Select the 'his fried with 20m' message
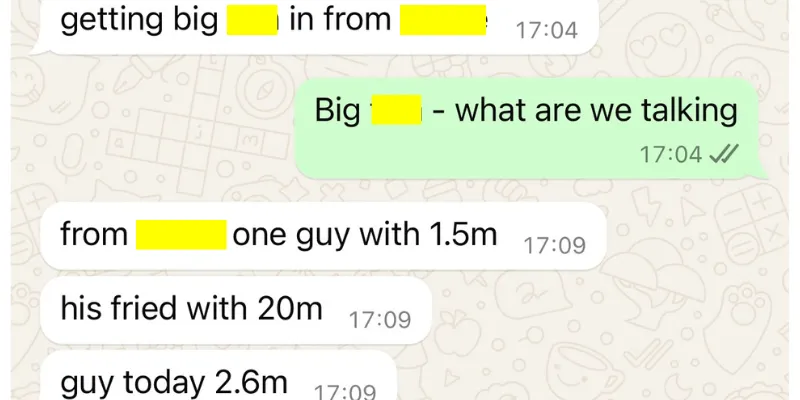Viewport: 800px width, 400px height. [x=236, y=310]
